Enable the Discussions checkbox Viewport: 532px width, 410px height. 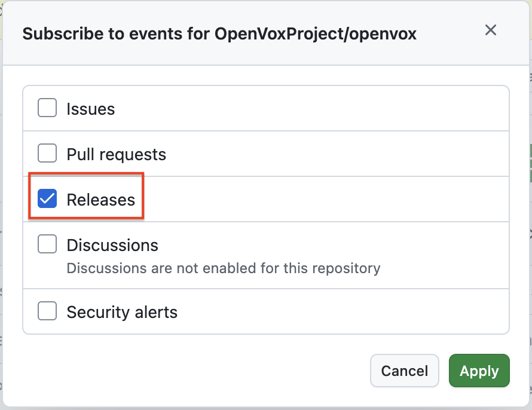pos(47,244)
